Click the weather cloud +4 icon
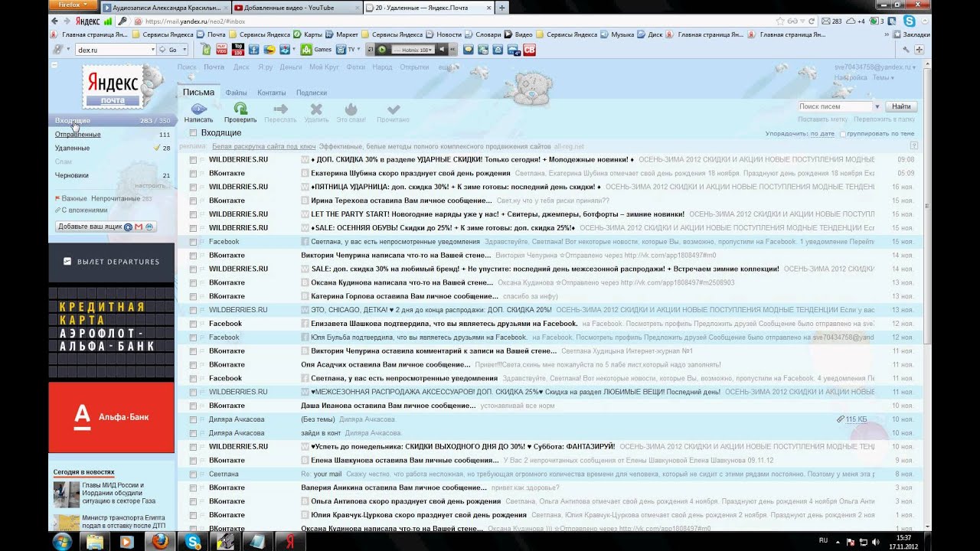Viewport: 980px width, 551px height. [855, 21]
